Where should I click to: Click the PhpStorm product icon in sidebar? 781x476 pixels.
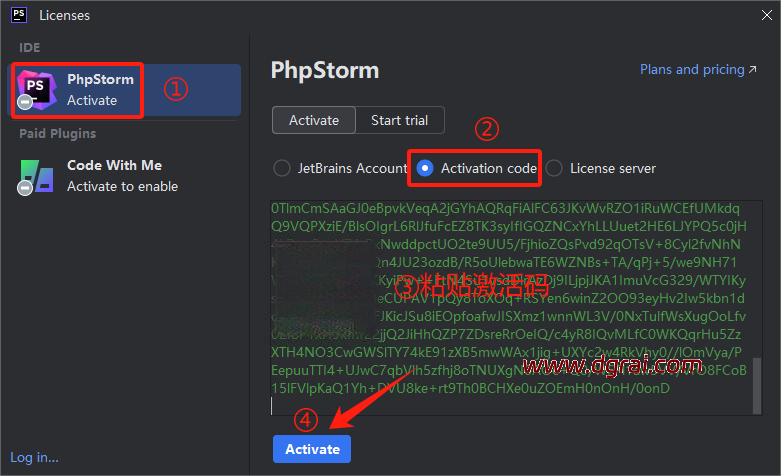pyautogui.click(x=38, y=88)
